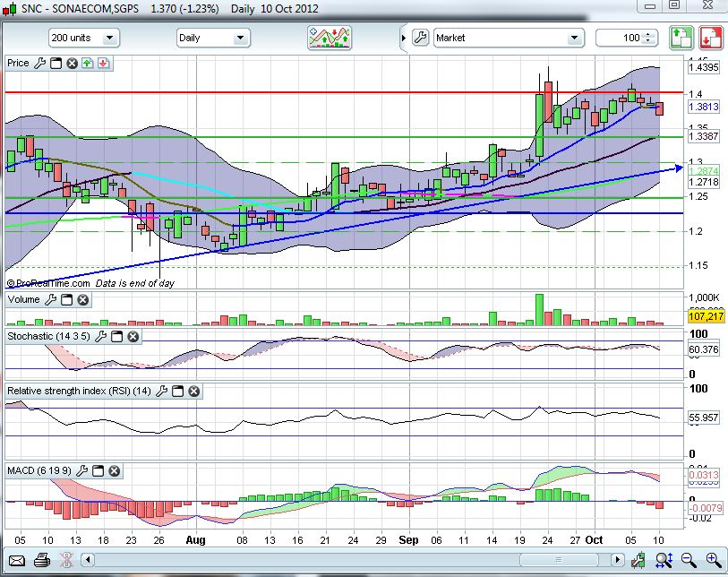Click the 1.3387 price axis value
Image resolution: width=728 pixels, height=577 pixels.
coord(704,136)
